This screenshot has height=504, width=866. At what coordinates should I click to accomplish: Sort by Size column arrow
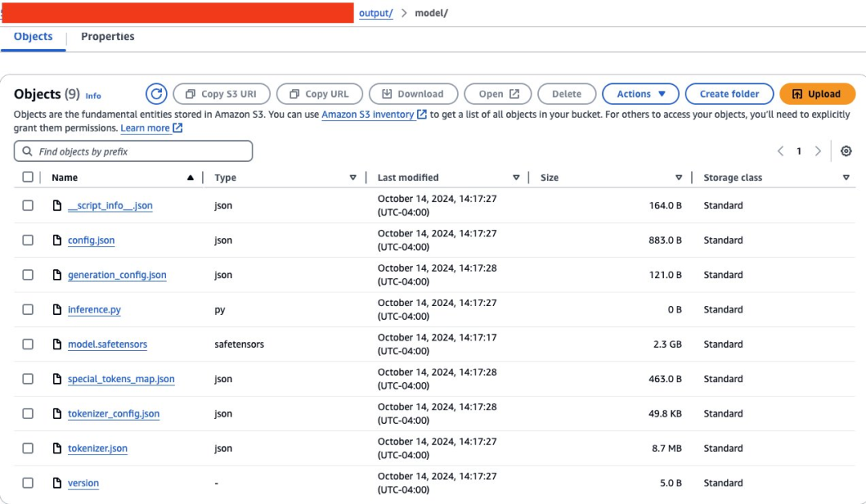point(679,177)
